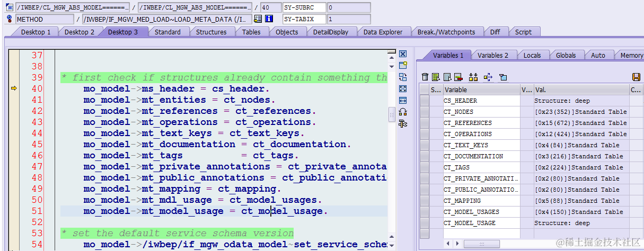Select the Variables 2 tab
This screenshot has height=251, width=644.
(x=492, y=55)
